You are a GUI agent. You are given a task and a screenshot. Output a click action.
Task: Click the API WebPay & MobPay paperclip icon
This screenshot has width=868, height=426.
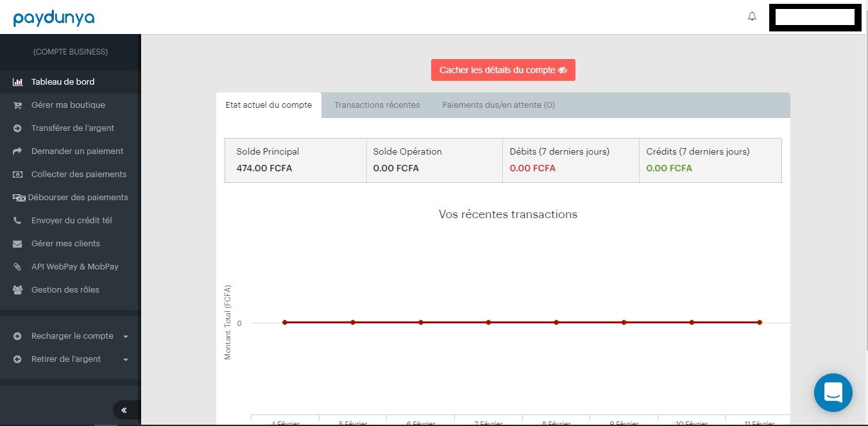click(18, 267)
